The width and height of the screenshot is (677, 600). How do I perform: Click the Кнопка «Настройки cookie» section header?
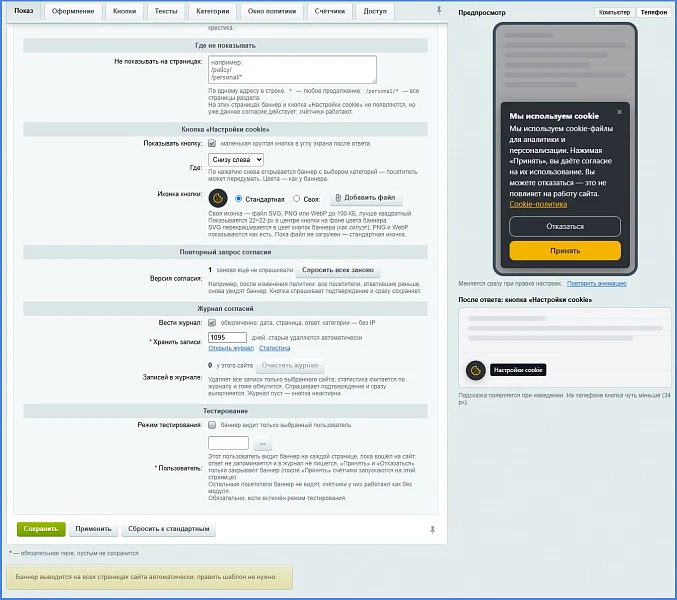tap(225, 129)
